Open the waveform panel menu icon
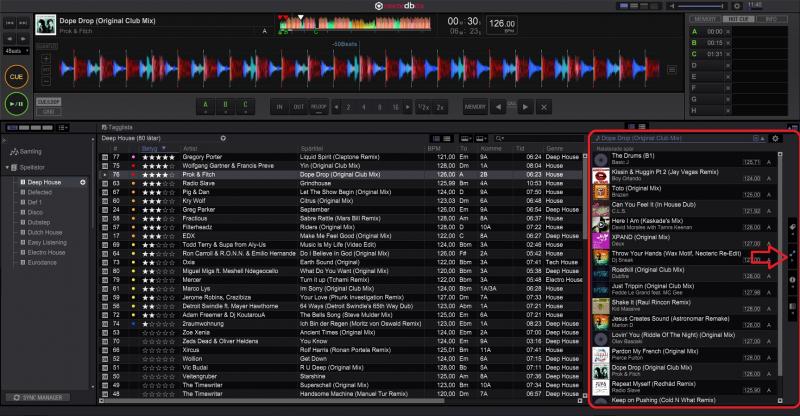 672,70
